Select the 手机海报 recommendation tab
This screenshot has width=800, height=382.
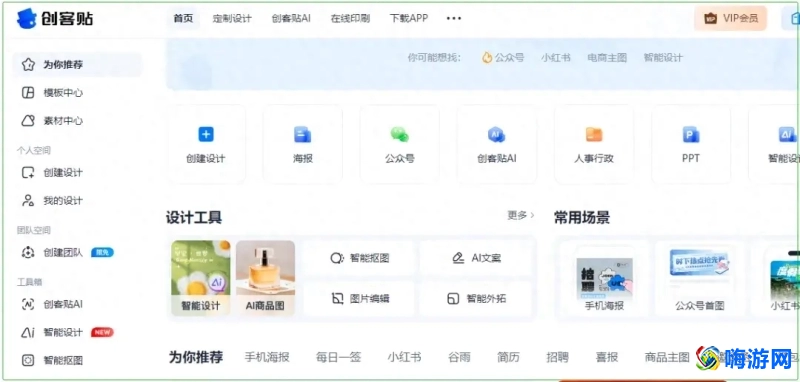point(267,357)
